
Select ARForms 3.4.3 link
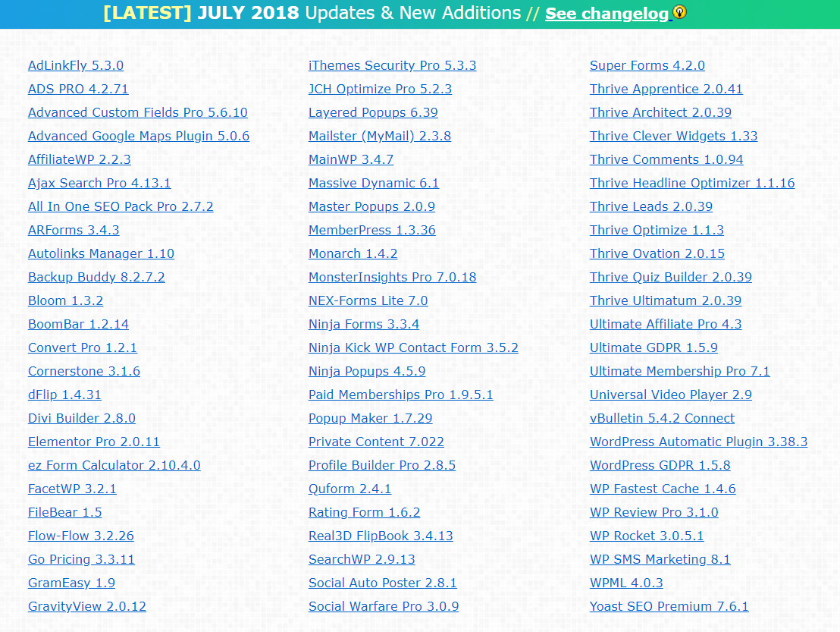74,231
